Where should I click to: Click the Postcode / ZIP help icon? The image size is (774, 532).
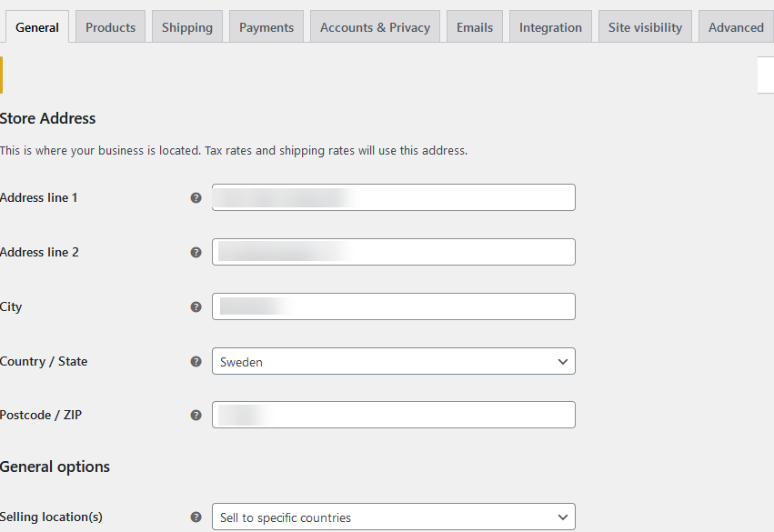(196, 415)
